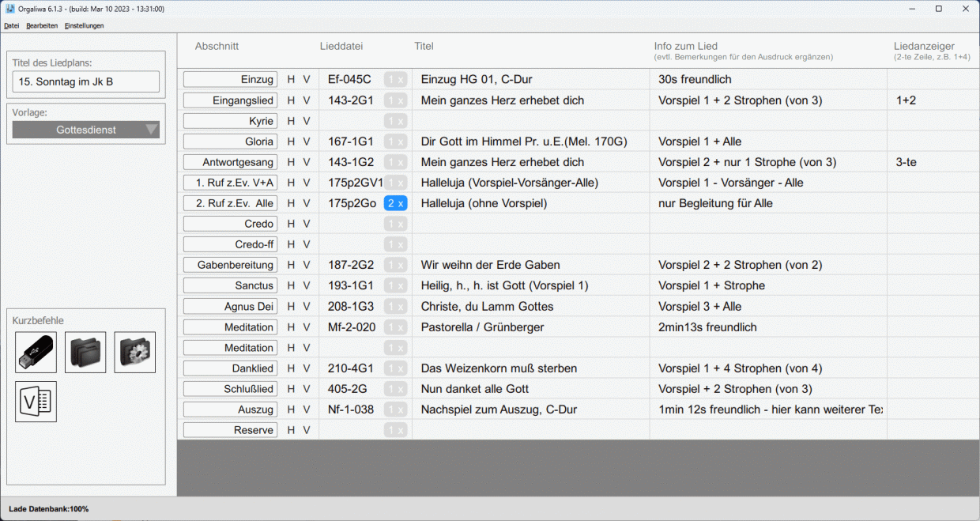Click the Gabenbereitung section button

[231, 265]
